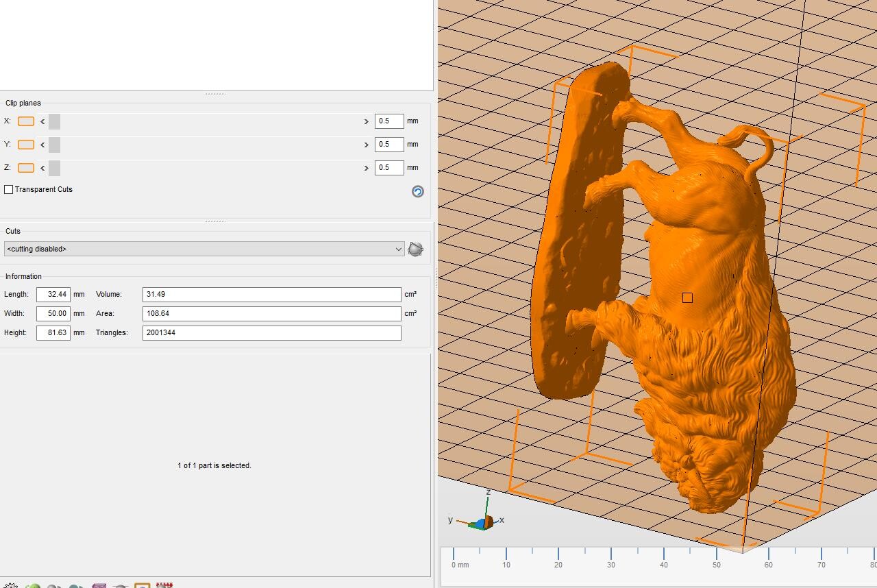
Task: Click the right arrow of the X clip slider
Action: [x=366, y=121]
